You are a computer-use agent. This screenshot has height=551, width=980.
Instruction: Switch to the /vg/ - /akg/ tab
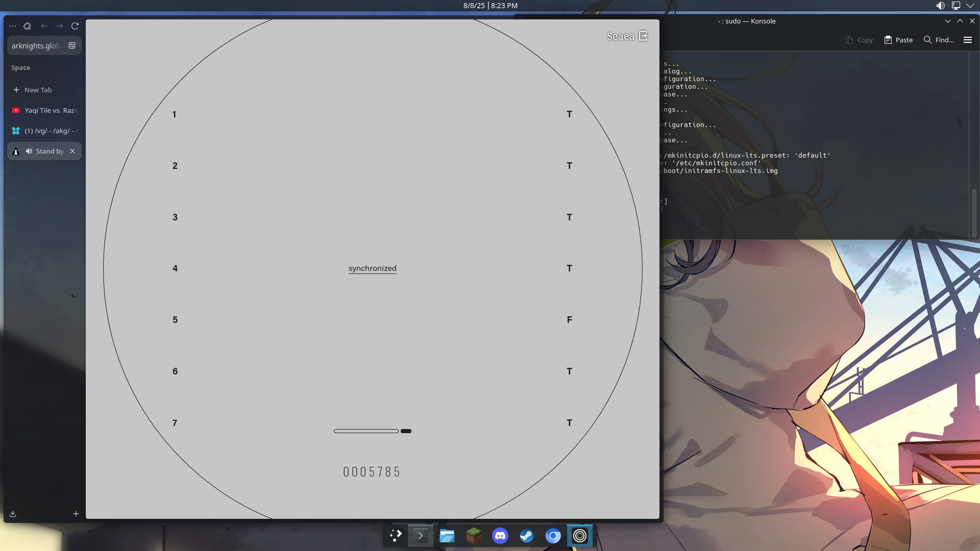coord(44,131)
